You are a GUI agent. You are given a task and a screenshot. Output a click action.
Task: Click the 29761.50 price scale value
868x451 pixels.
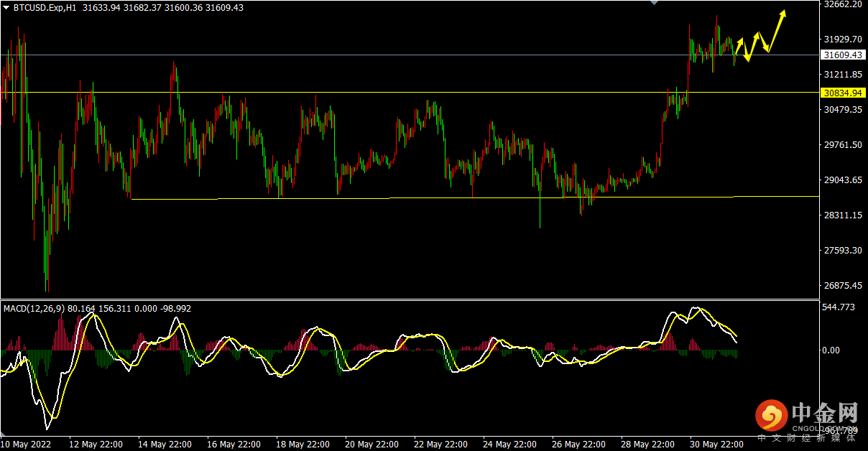click(842, 144)
